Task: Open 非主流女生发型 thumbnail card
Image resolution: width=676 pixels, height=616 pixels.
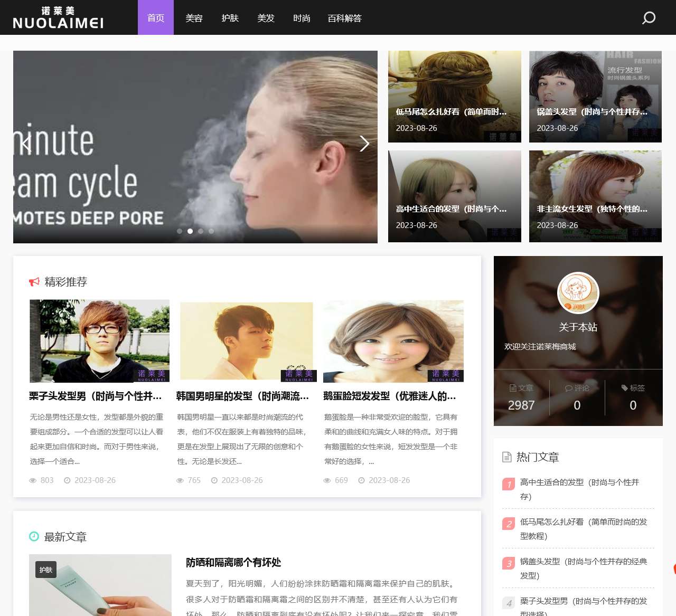Action: [x=595, y=196]
